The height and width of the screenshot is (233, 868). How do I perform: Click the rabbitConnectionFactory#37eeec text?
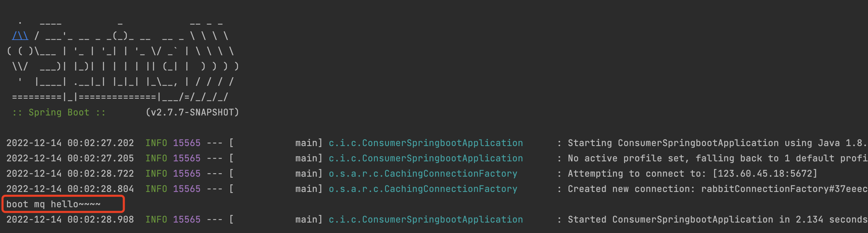point(784,189)
